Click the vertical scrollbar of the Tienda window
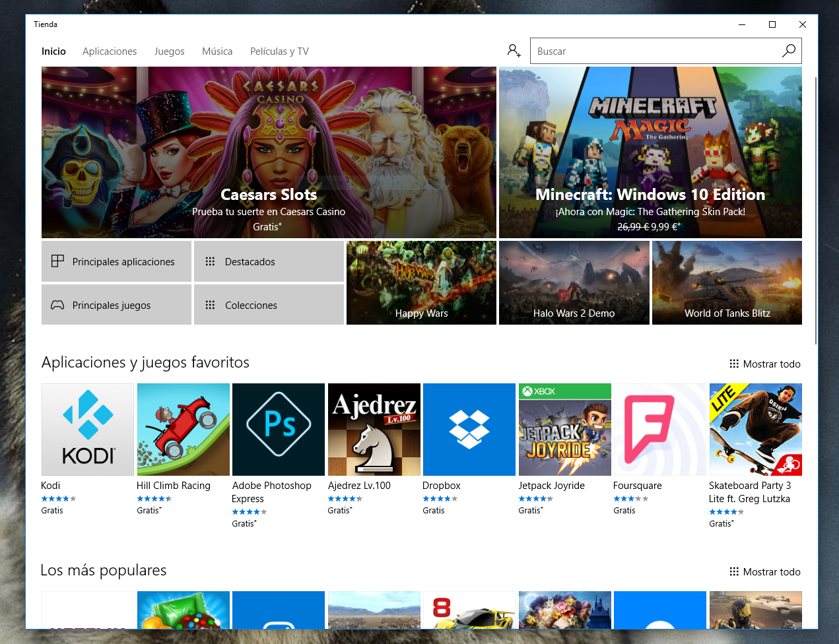 816,210
